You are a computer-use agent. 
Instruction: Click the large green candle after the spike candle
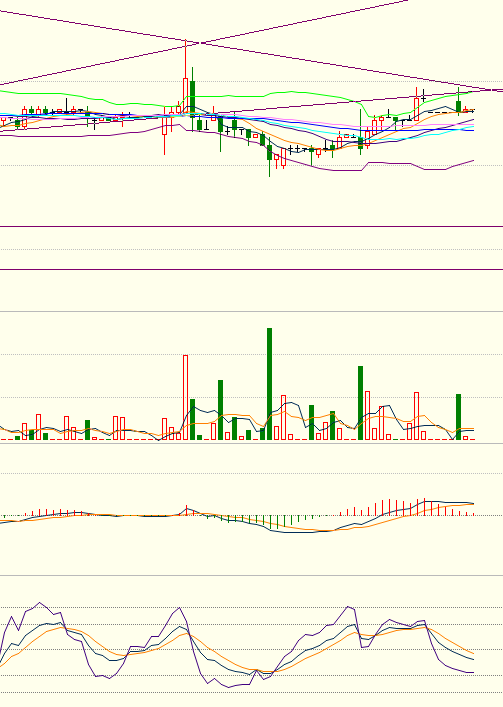(192, 99)
